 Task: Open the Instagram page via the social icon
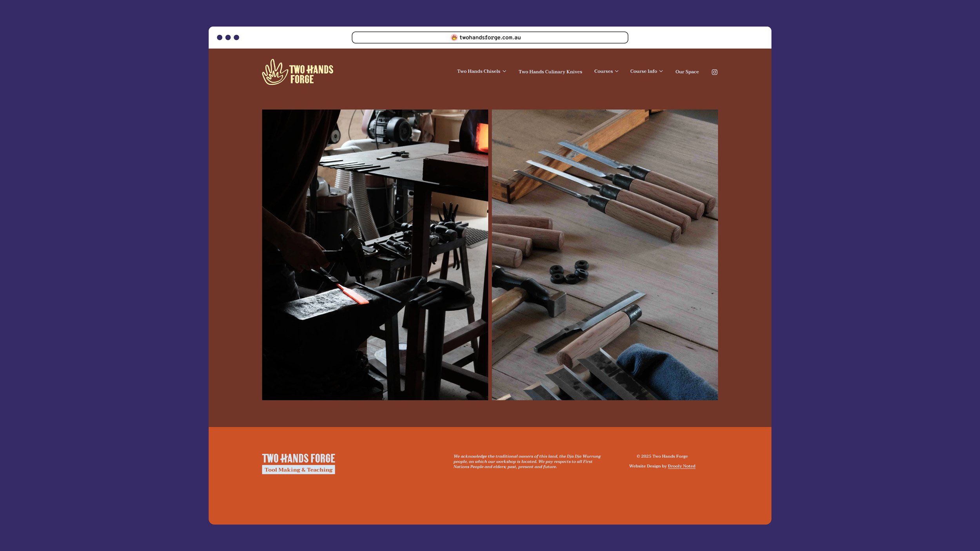(714, 72)
